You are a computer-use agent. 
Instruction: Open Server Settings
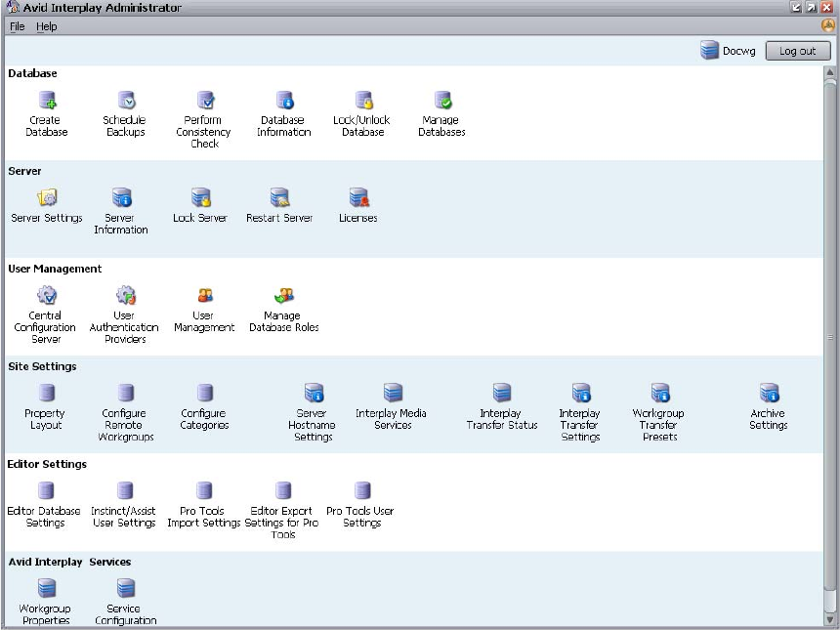tap(47, 205)
